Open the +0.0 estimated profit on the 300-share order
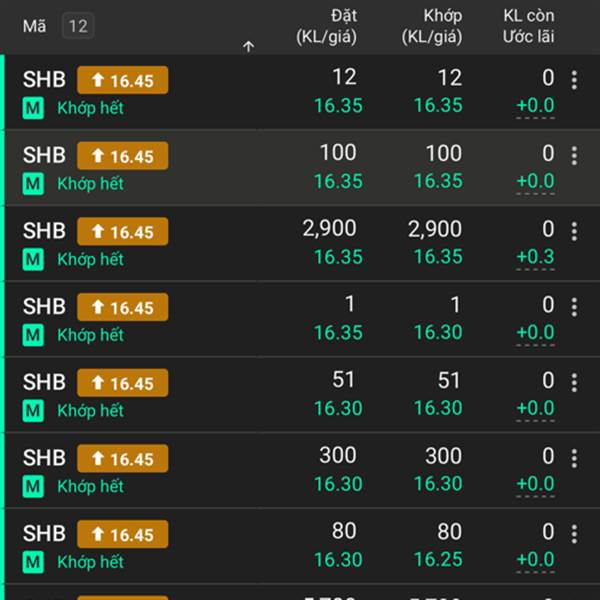 pos(535,484)
